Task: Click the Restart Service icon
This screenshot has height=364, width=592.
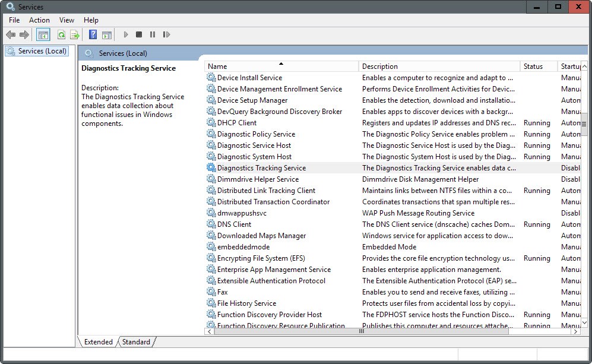Action: tap(166, 35)
